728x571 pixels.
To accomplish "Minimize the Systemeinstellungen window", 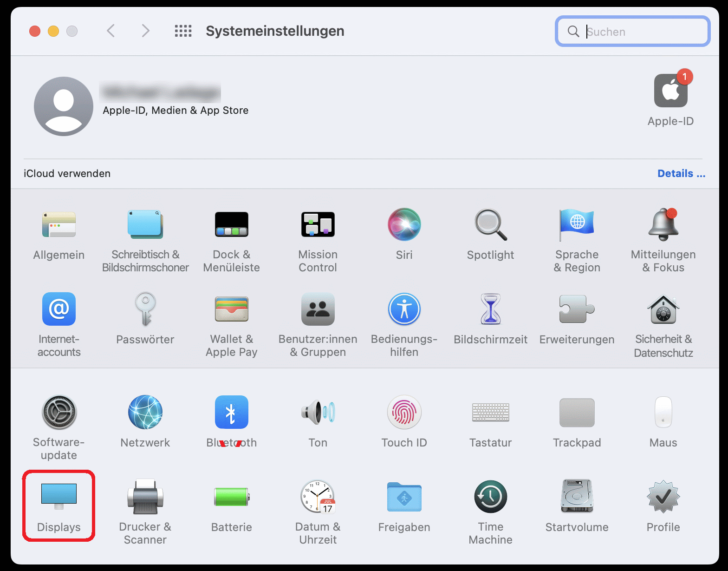I will click(53, 31).
